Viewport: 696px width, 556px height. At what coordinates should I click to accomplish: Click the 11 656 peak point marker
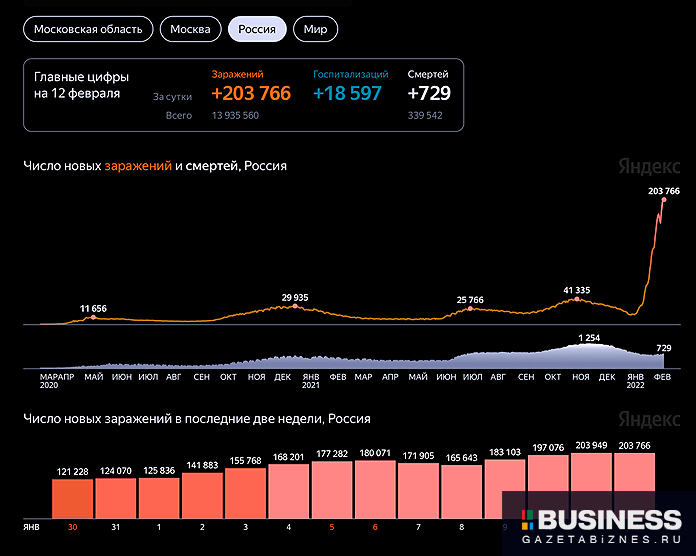[x=93, y=317]
